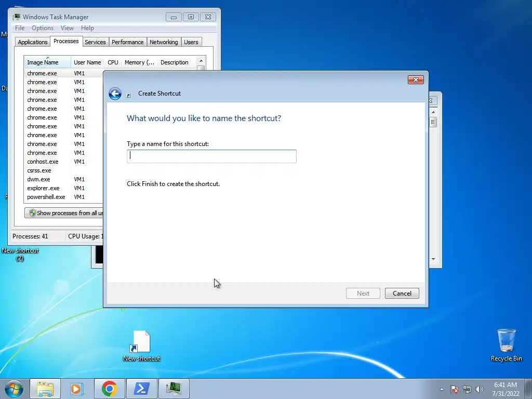
Task: Click the volume speaker tray icon
Action: coord(480,389)
